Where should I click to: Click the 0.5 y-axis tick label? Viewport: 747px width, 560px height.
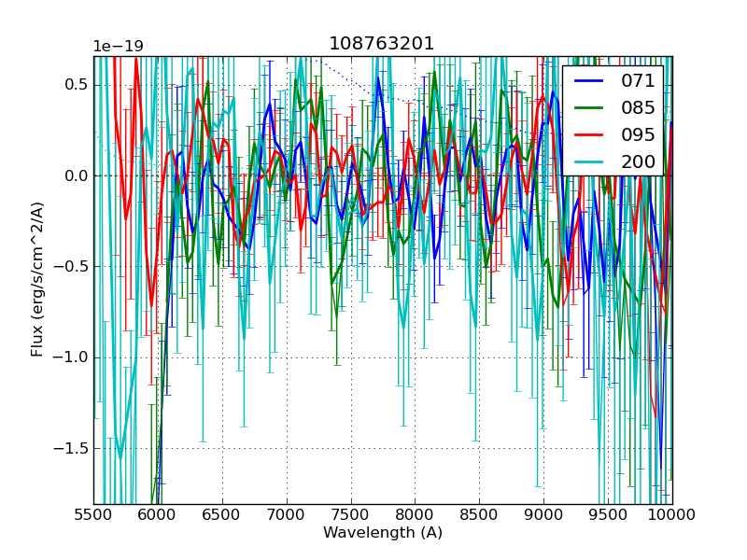click(73, 85)
